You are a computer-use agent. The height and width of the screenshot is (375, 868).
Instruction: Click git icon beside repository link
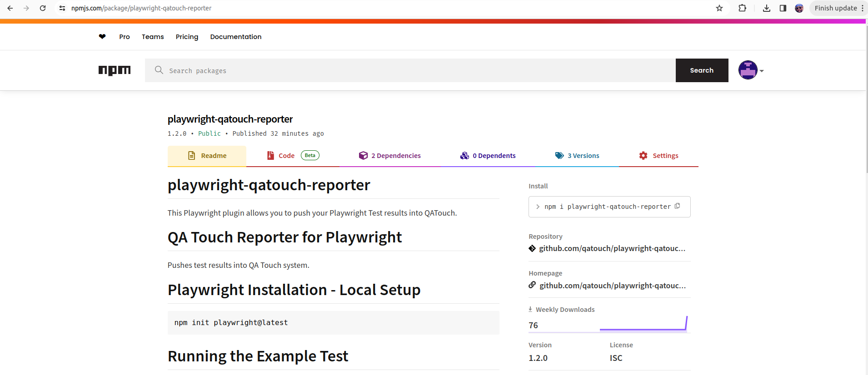pos(532,248)
